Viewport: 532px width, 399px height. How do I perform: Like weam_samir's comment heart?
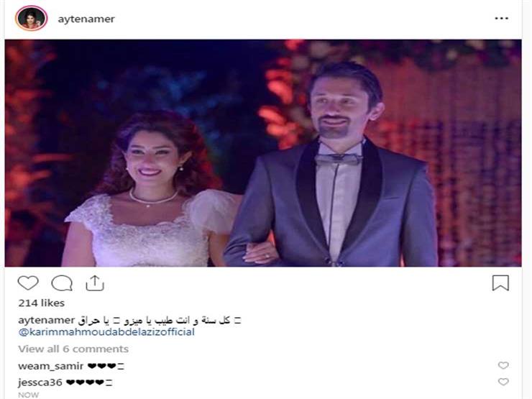[x=503, y=365]
